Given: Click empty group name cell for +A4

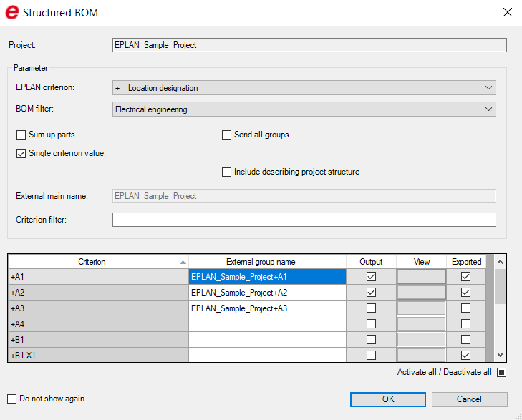Looking at the screenshot, I should (x=267, y=324).
